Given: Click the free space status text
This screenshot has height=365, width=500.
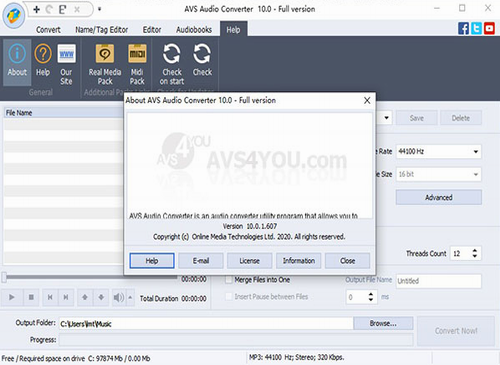Looking at the screenshot, I should point(76,359).
